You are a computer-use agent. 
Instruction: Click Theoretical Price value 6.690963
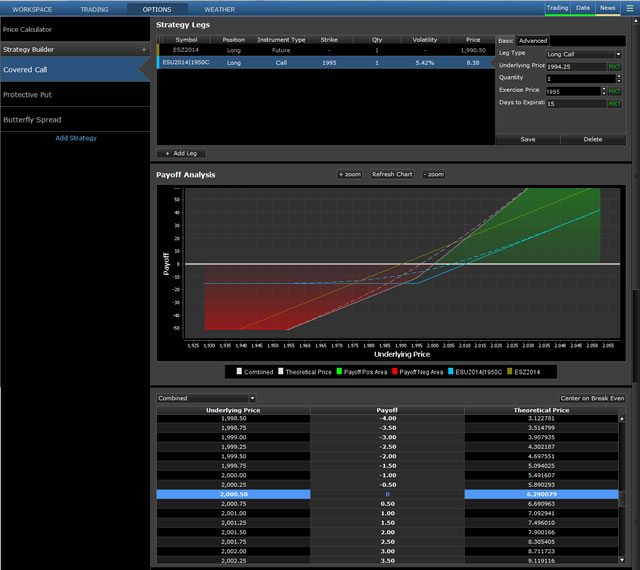point(541,504)
